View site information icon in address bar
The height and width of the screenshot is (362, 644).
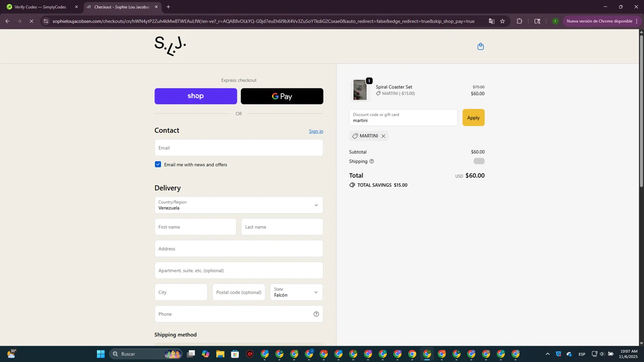[x=46, y=21]
